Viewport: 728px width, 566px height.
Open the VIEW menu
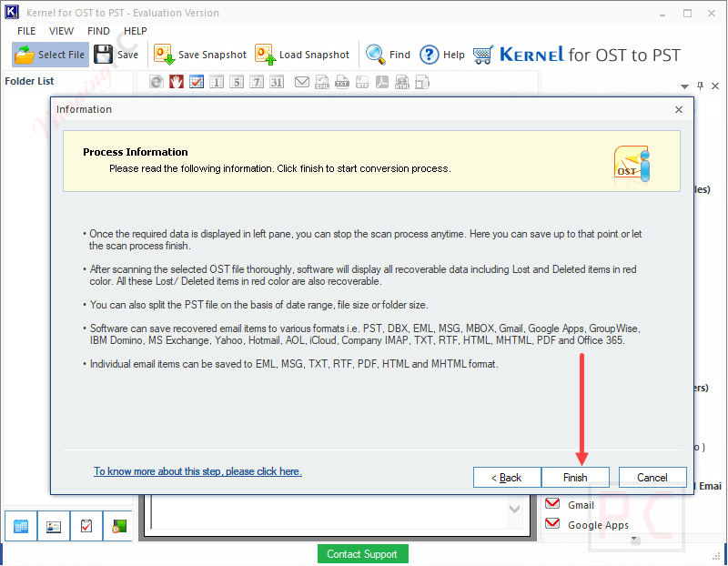(x=61, y=31)
